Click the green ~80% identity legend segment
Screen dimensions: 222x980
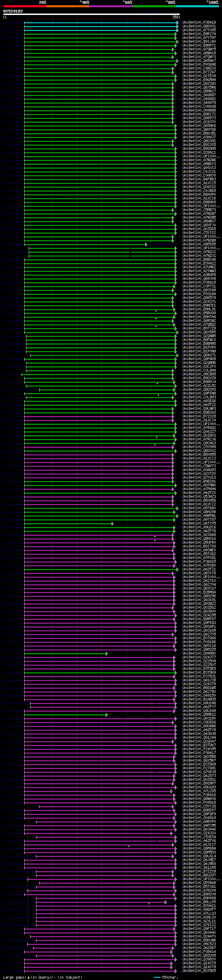[x=154, y=6]
